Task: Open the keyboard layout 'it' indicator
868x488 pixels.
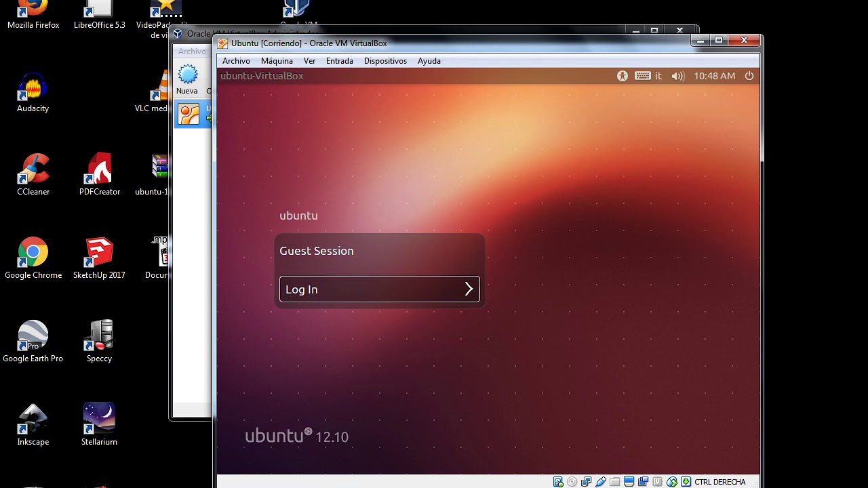Action: pos(648,76)
